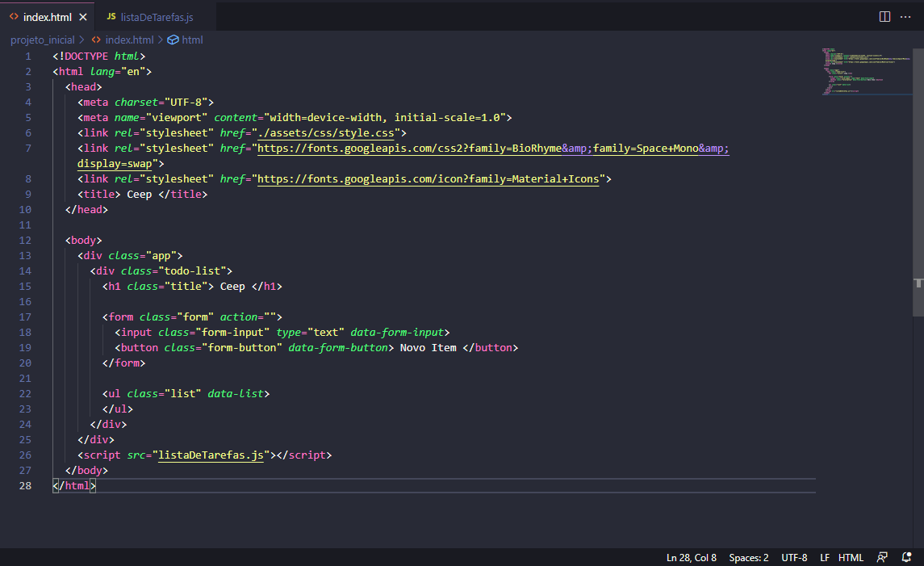Click the HTML file icon on index.html tab
924x566 pixels.
[14, 17]
